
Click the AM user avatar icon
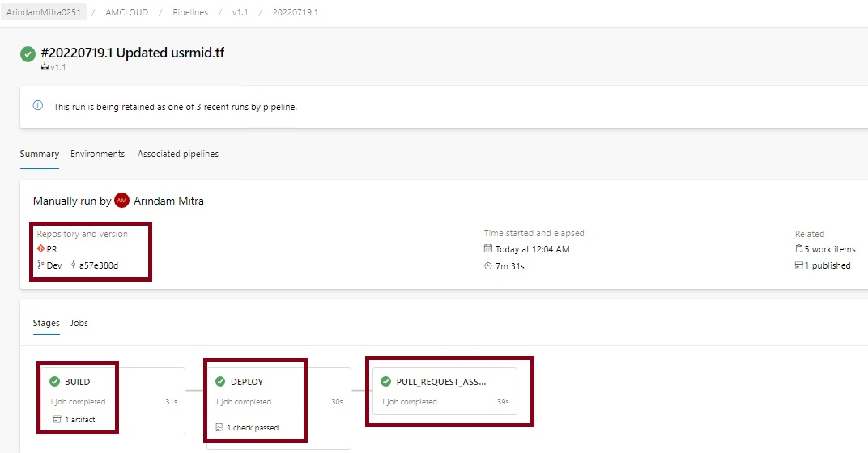pos(122,201)
